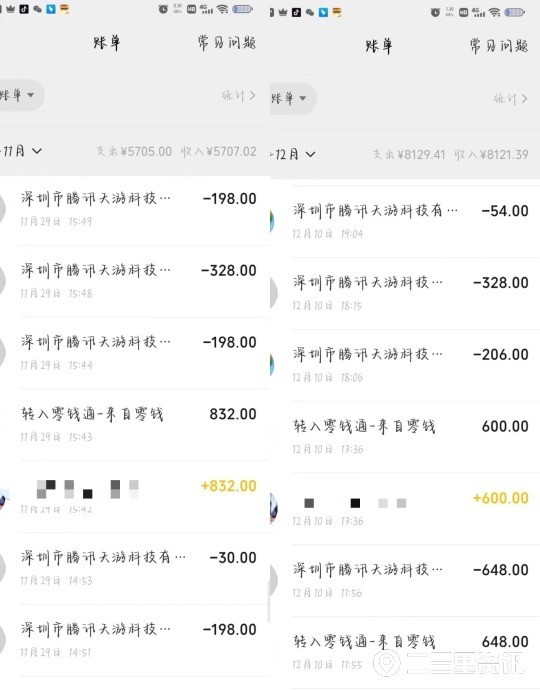Tap the Wi-Fi status icon, right screen
Viewport: 540px width, 691px height.
pos(495,12)
